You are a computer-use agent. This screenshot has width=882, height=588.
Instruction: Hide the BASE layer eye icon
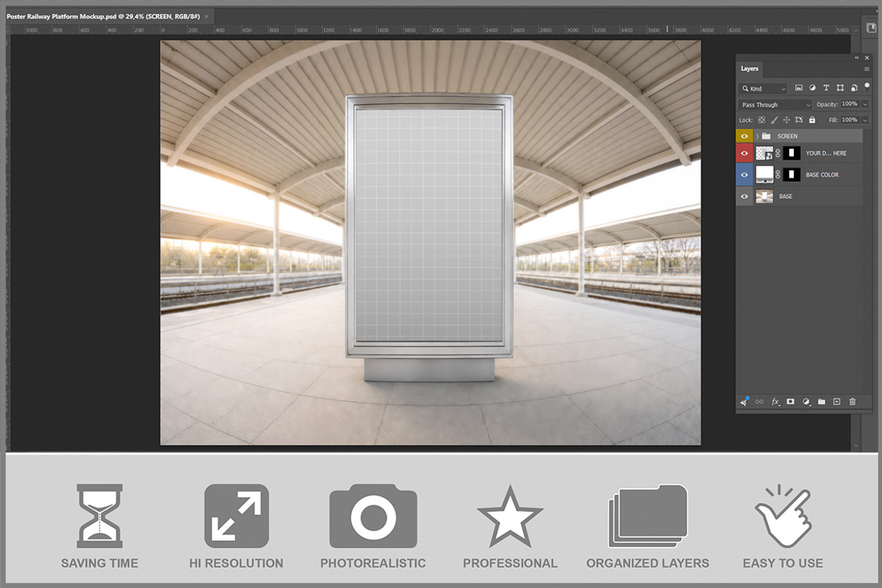(745, 196)
